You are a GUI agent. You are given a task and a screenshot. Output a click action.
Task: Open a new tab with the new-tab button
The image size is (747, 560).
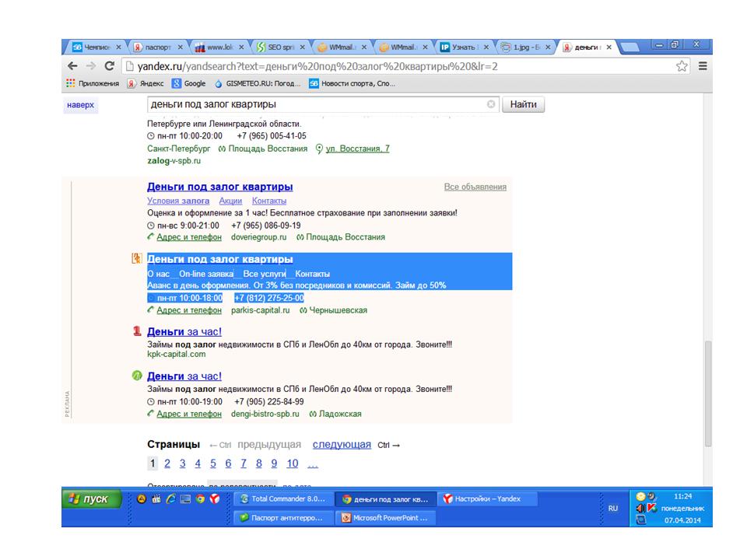click(630, 47)
